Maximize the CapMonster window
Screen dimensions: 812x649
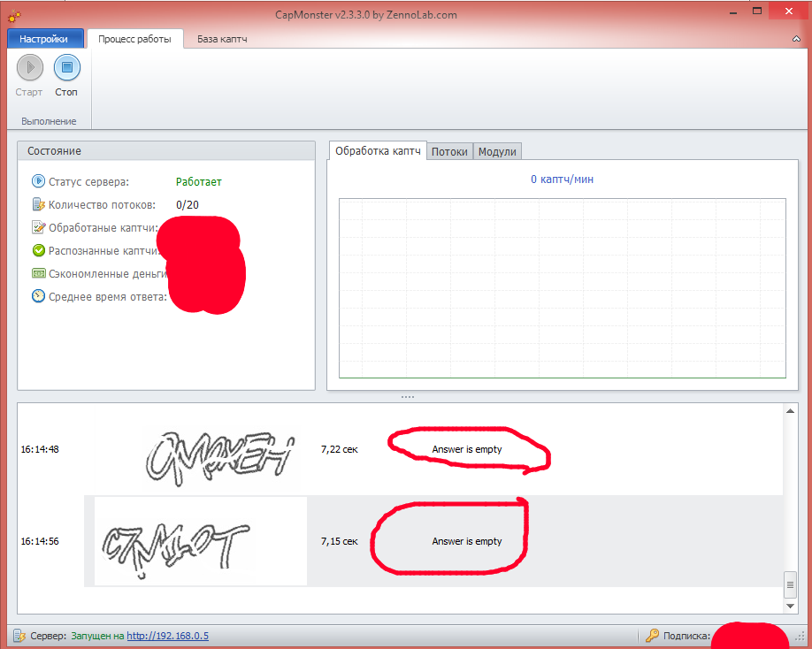[x=757, y=11]
